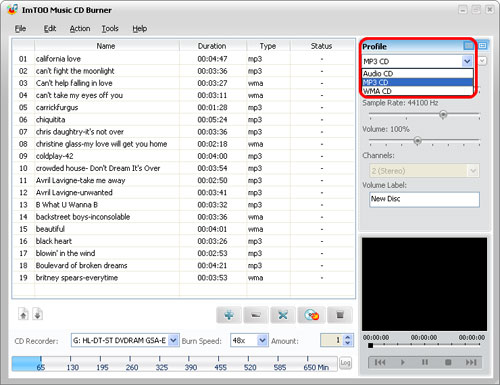Click the ImTOO app icon in title bar

(12, 9)
